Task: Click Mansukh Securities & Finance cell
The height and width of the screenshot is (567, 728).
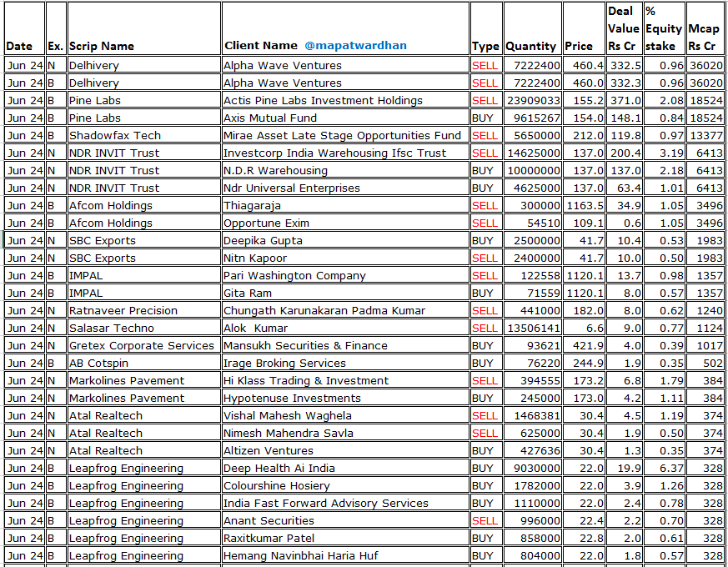Action: [x=345, y=345]
